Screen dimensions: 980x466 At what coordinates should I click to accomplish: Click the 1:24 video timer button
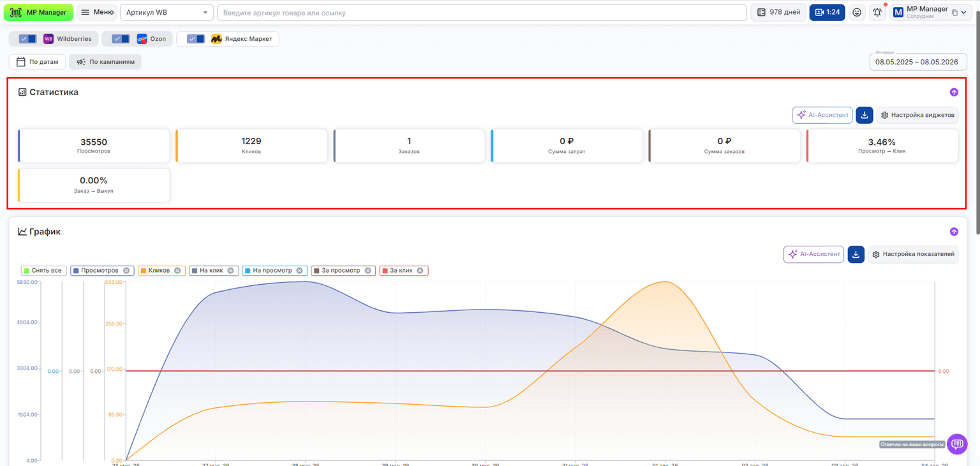click(827, 12)
